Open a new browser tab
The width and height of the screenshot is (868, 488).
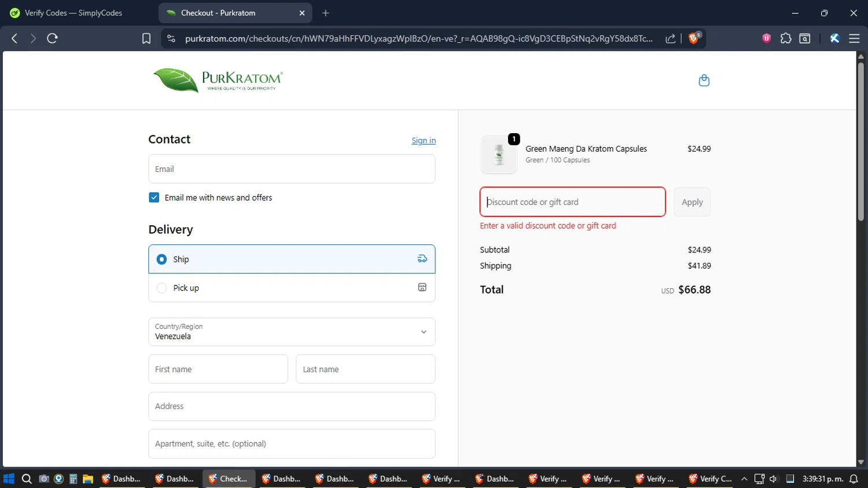pos(326,13)
